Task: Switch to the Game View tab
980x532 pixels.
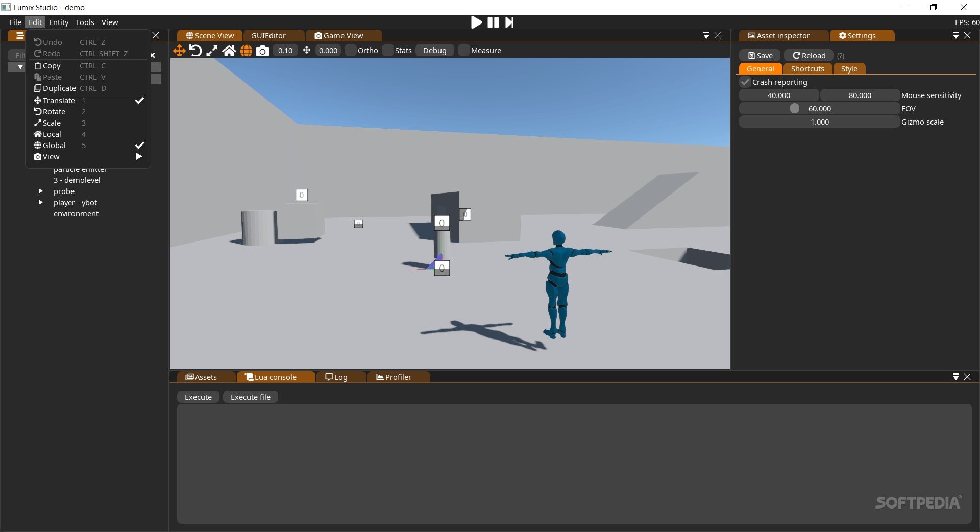Action: coord(344,35)
